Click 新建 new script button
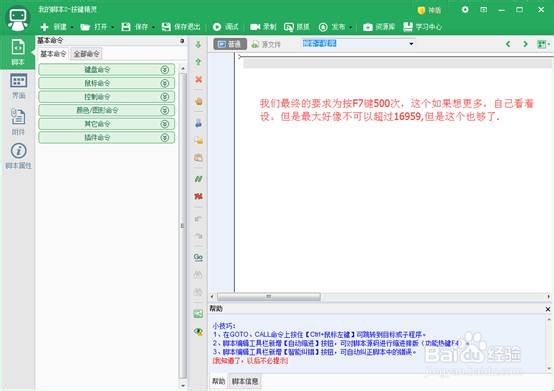Screen dimensions: 554x391 (x=54, y=27)
